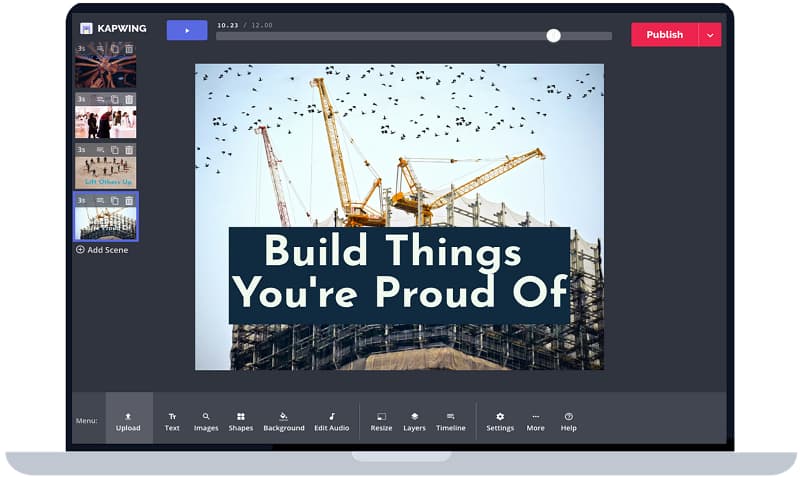The width and height of the screenshot is (800, 477).
Task: Change the selected crane scene's duration
Action: (x=81, y=200)
